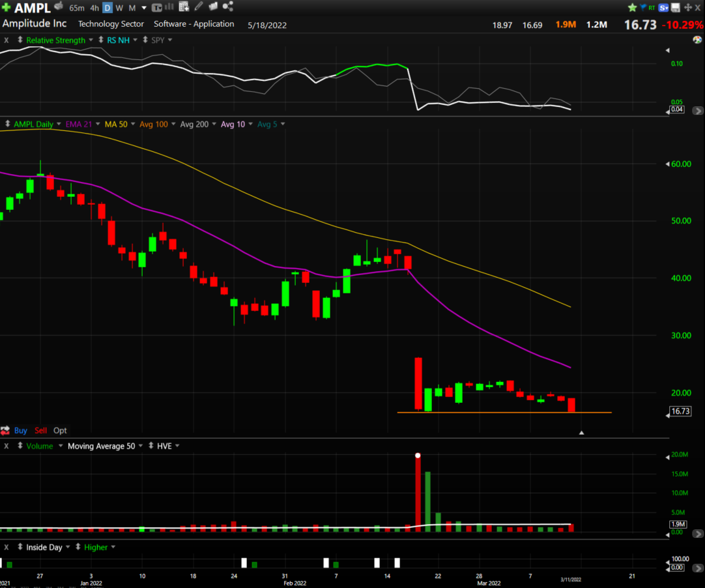
Task: Click move arrows beside Relative Strength
Action: click(20, 40)
